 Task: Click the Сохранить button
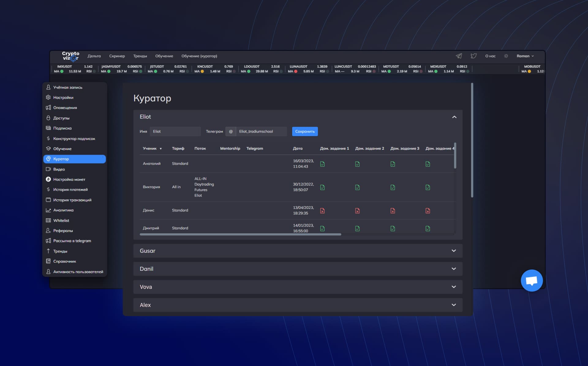(x=305, y=131)
